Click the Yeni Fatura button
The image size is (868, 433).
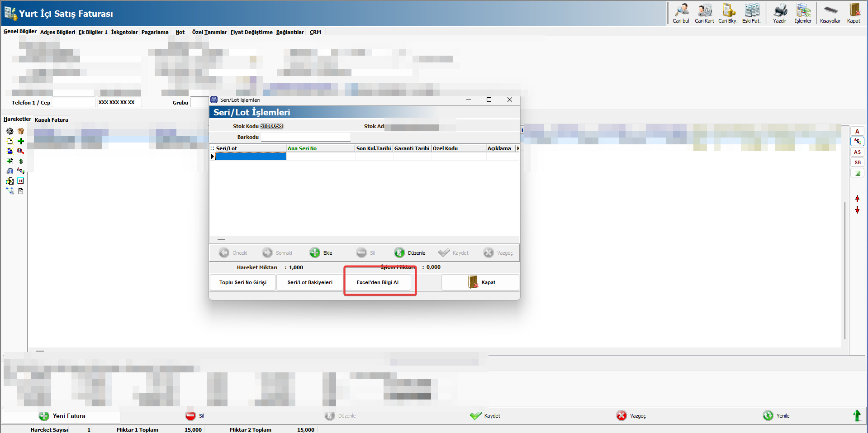[x=62, y=416]
